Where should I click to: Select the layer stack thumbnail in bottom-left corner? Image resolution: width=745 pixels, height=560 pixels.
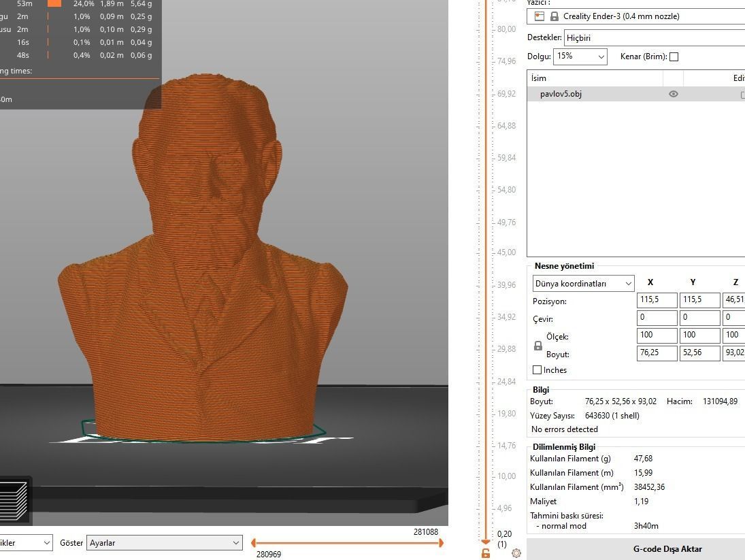click(16, 500)
